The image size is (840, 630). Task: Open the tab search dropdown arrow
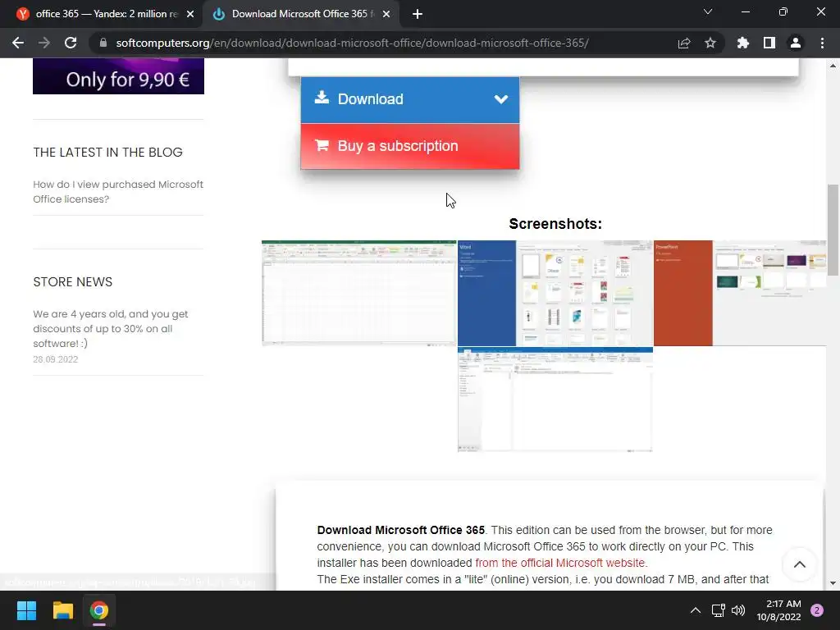click(x=708, y=11)
